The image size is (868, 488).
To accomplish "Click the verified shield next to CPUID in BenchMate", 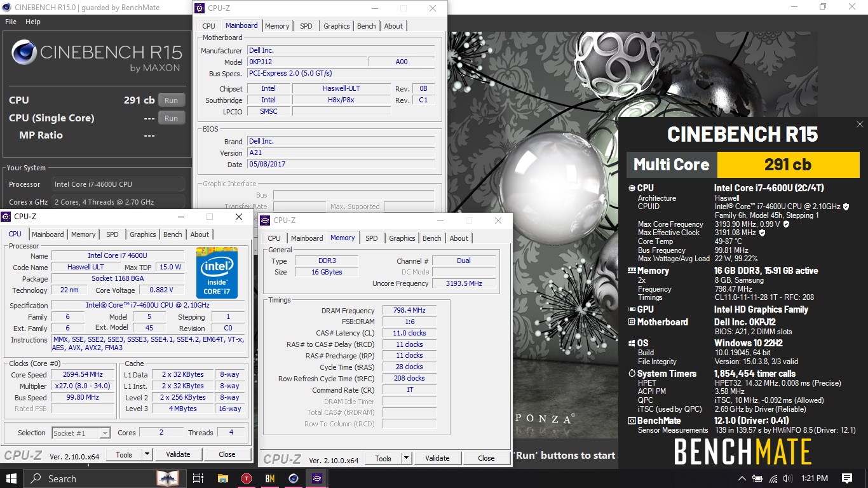I will pos(846,207).
